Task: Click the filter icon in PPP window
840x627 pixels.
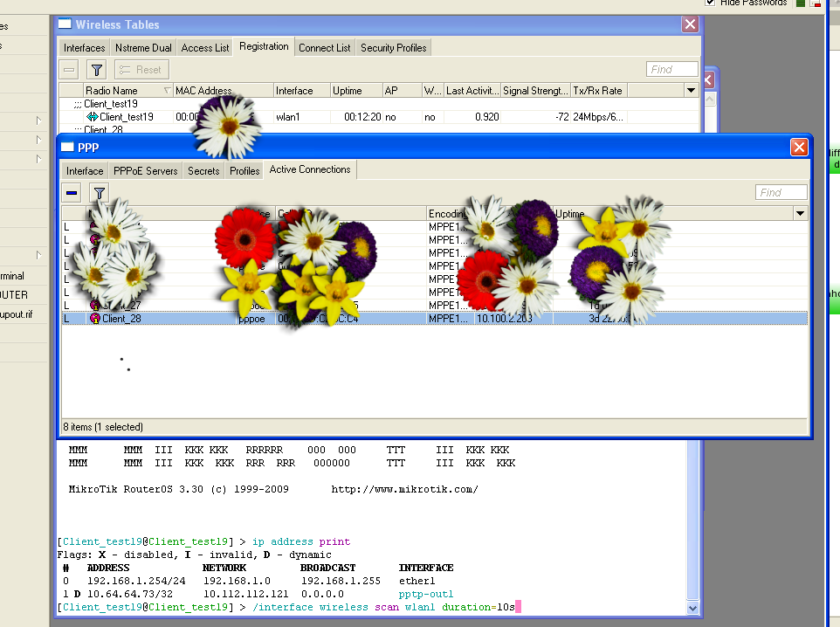Action: click(x=100, y=193)
